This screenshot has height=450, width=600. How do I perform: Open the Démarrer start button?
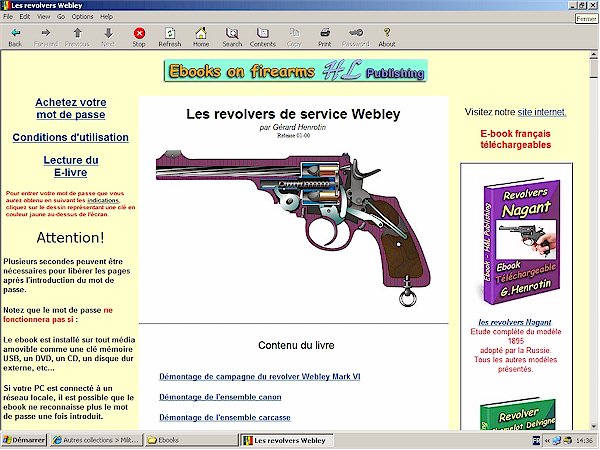24,440
